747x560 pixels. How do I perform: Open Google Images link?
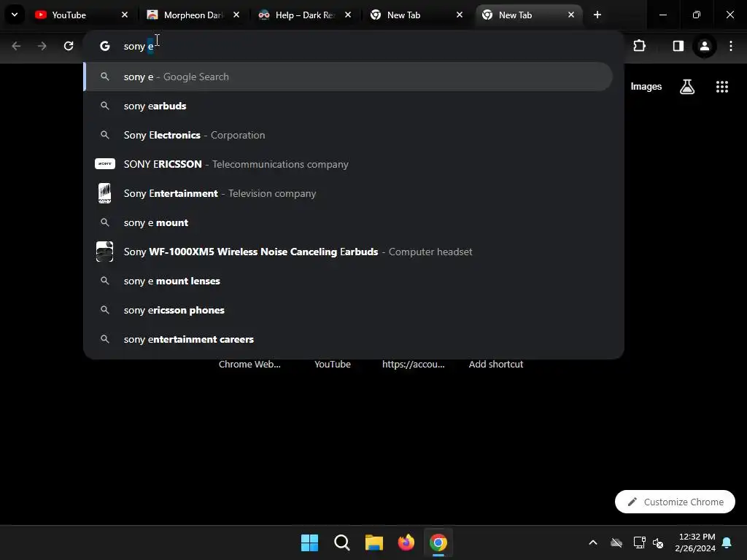click(x=646, y=87)
